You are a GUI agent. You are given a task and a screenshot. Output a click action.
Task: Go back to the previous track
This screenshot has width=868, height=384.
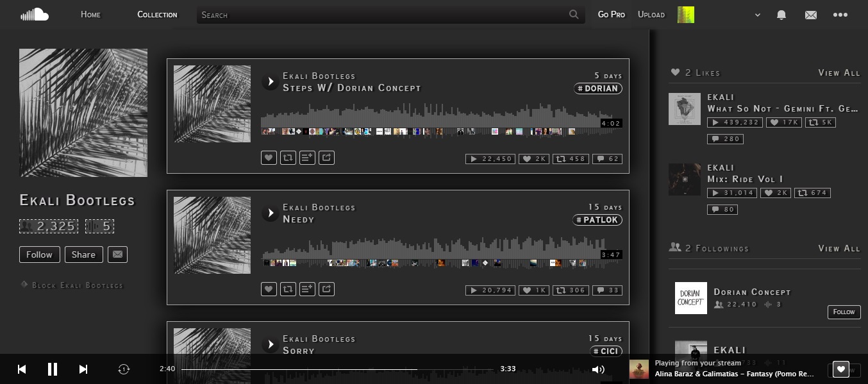21,369
